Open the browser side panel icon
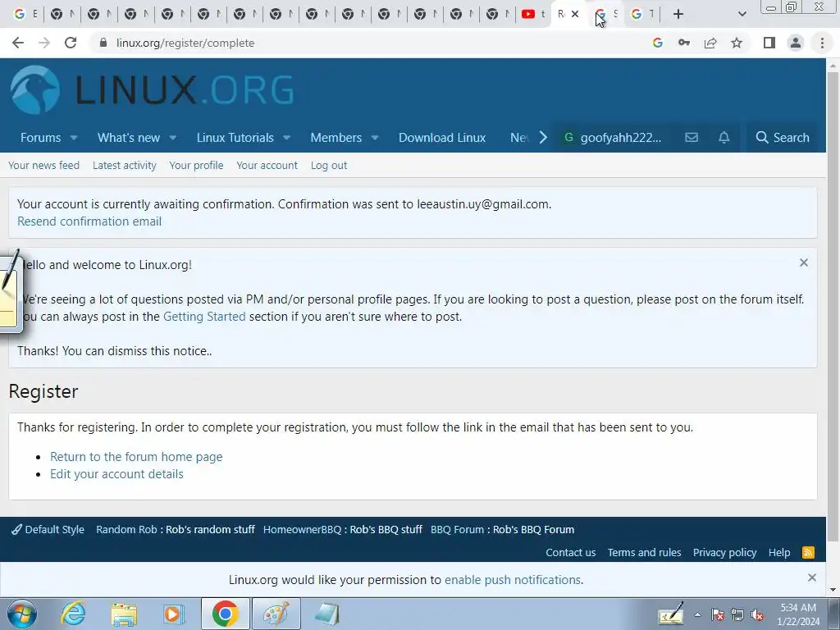 click(769, 43)
